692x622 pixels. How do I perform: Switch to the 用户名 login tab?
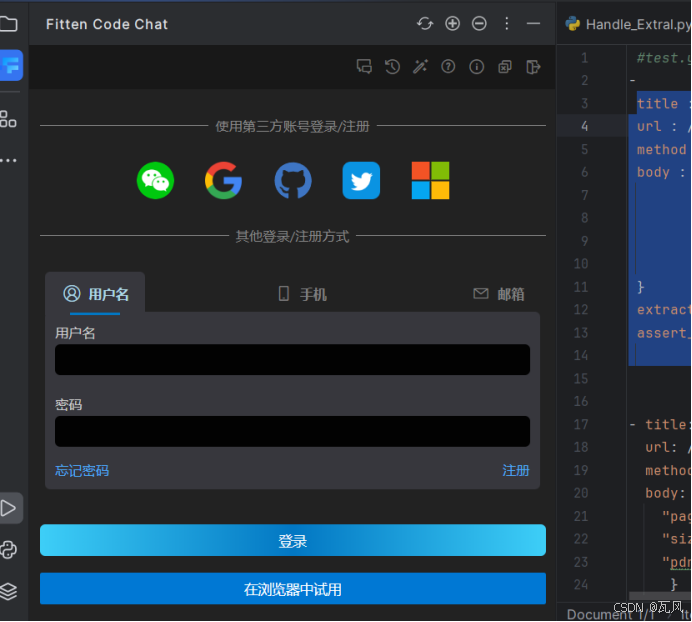(x=95, y=294)
